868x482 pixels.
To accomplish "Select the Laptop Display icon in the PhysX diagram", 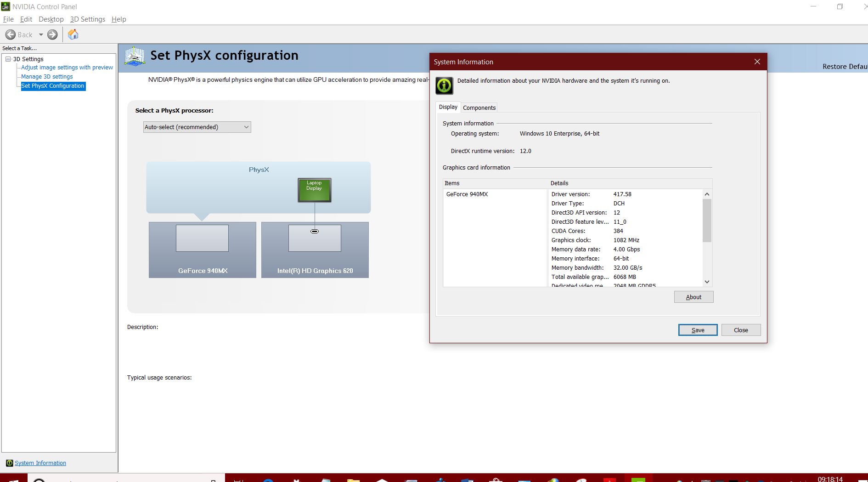I will click(x=314, y=188).
